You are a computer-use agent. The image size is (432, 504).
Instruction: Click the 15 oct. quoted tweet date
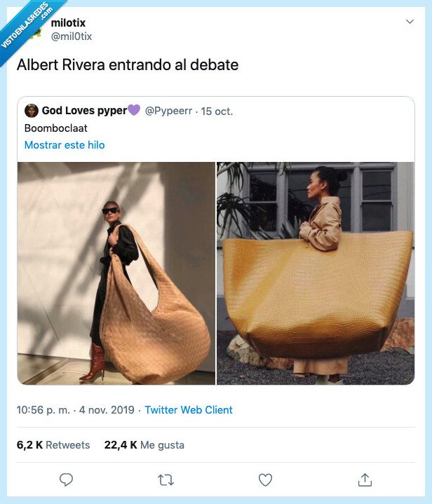pos(217,111)
